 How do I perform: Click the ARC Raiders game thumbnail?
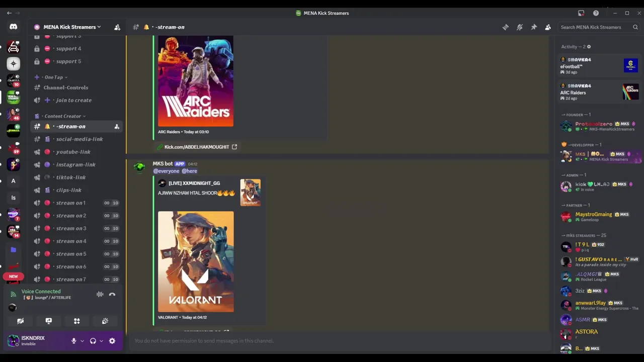[x=196, y=81]
